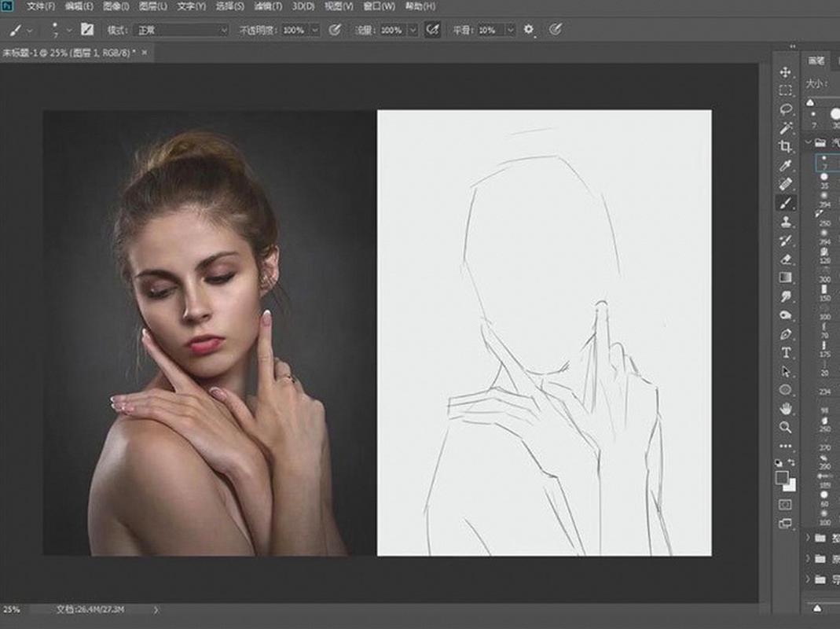The width and height of the screenshot is (840, 629).
Task: Toggle Quick Mask mode
Action: tap(785, 504)
